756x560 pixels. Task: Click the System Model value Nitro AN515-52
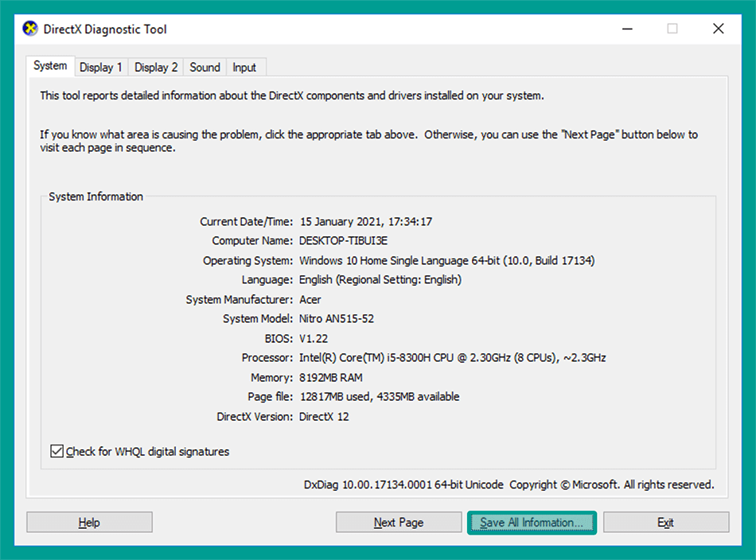(x=337, y=319)
